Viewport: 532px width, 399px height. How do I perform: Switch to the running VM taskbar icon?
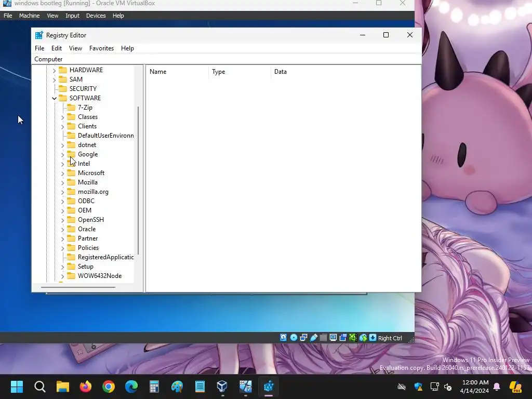[246, 387]
